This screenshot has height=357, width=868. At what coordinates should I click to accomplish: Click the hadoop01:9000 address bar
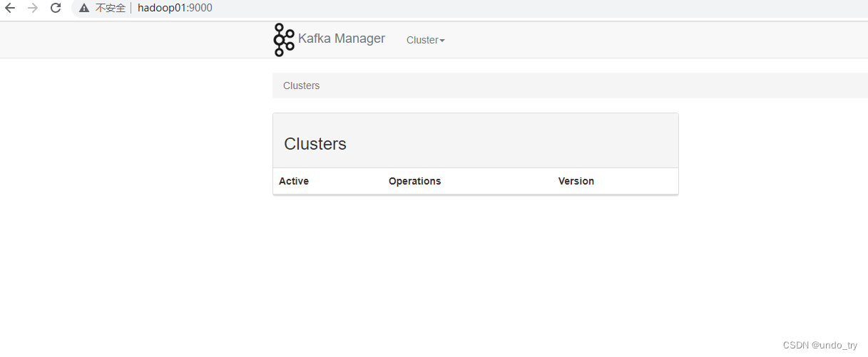175,9
